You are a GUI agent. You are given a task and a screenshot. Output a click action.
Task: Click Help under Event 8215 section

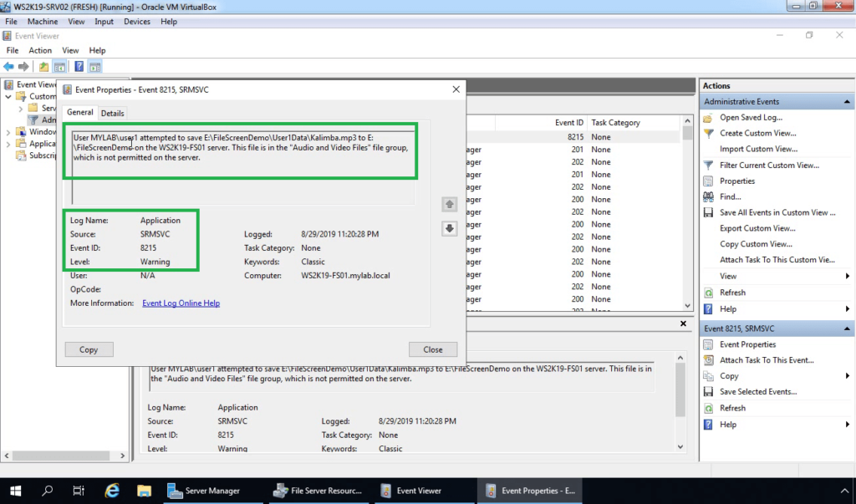click(x=728, y=425)
